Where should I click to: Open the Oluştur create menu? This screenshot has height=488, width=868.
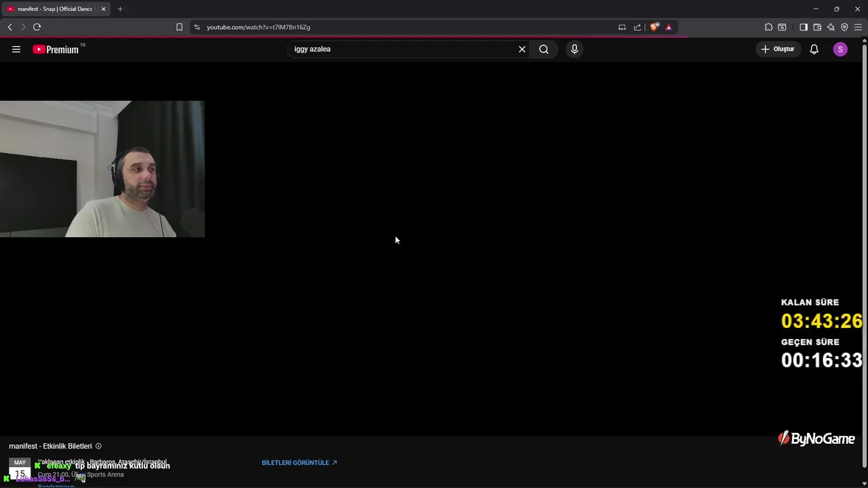778,49
